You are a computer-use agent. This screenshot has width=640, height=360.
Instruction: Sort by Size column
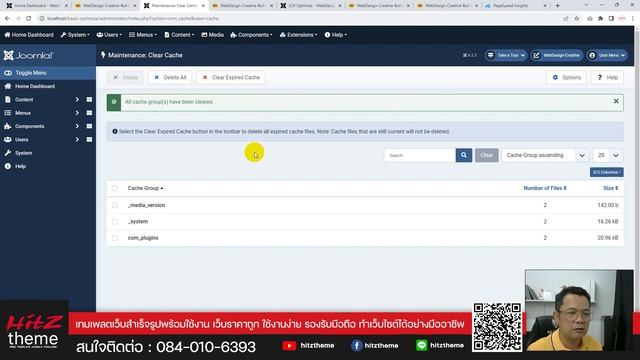pyautogui.click(x=611, y=188)
